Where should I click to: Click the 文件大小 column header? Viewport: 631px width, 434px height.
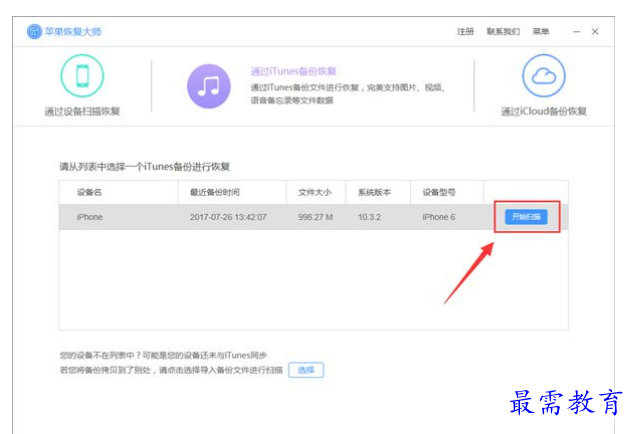click(x=315, y=192)
